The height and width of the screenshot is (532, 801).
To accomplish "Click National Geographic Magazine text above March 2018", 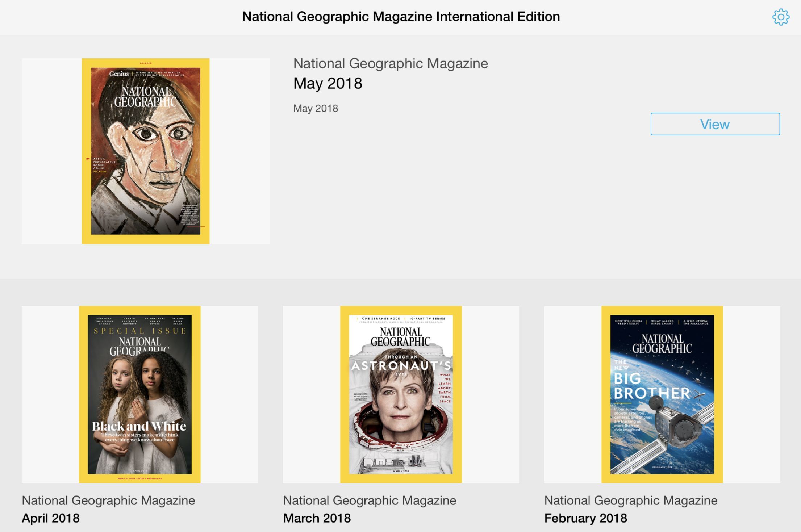I will tap(370, 500).
